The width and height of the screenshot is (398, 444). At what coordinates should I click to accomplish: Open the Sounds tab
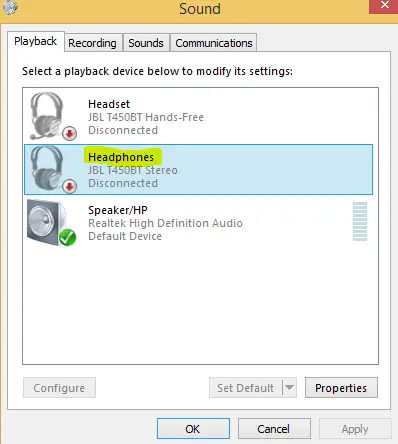(146, 43)
